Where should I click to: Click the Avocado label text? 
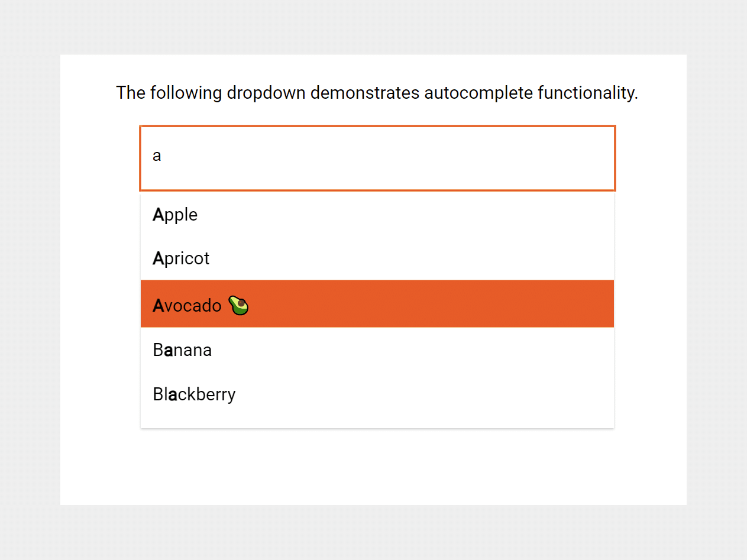click(187, 305)
